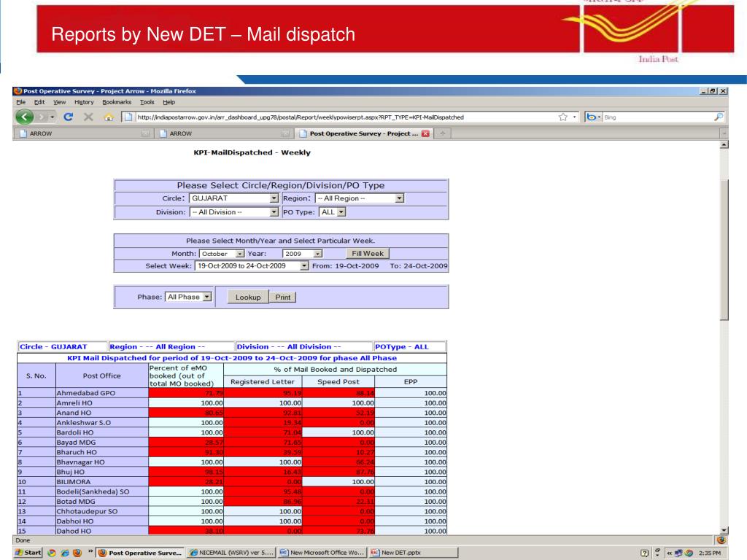Open the Select Week dropdown

click(x=304, y=266)
